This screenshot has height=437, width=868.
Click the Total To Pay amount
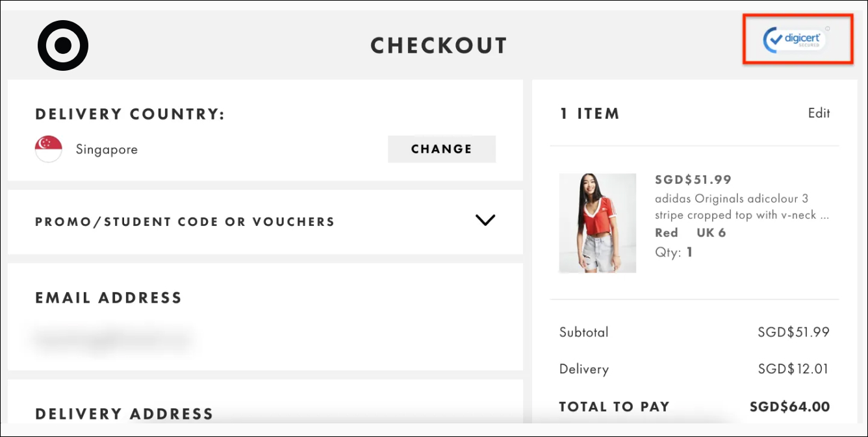(789, 407)
